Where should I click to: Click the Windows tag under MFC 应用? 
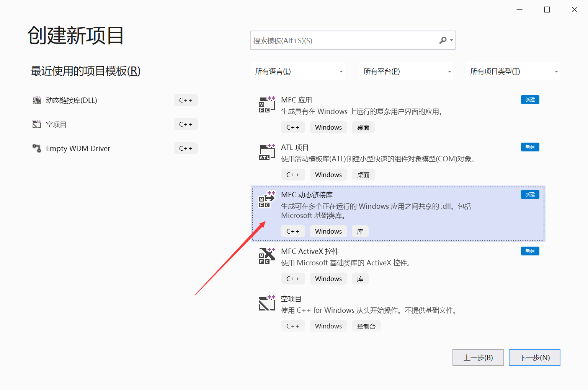328,127
